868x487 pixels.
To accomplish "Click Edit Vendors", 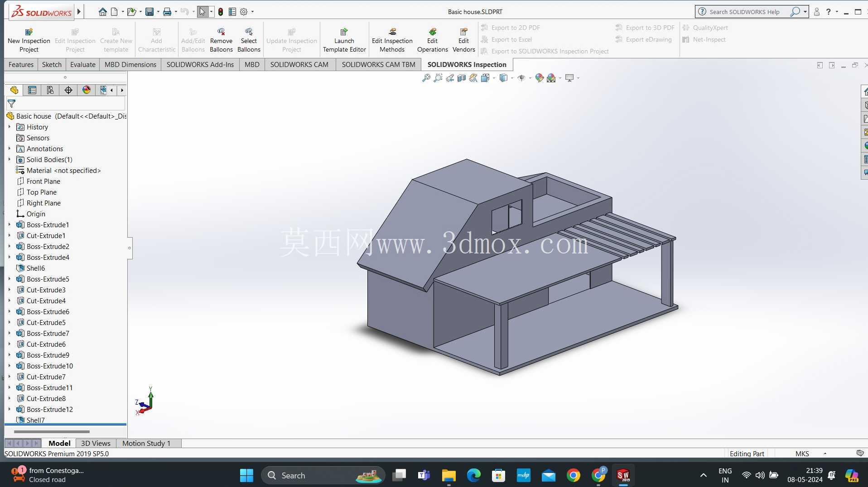I will coord(464,40).
